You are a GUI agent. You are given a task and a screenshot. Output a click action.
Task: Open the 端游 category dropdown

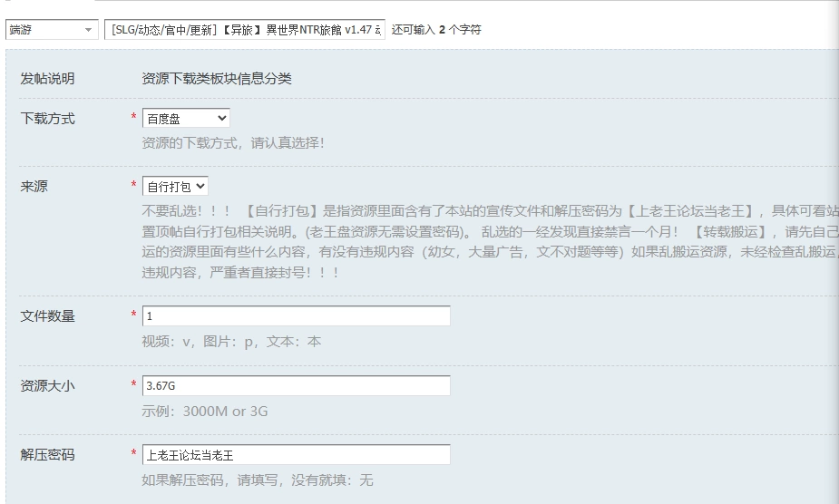tap(52, 29)
